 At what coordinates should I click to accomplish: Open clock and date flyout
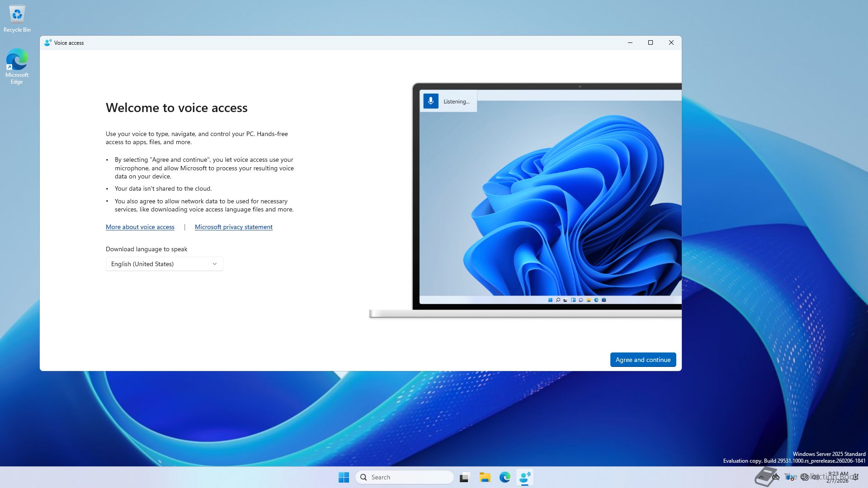click(x=838, y=477)
